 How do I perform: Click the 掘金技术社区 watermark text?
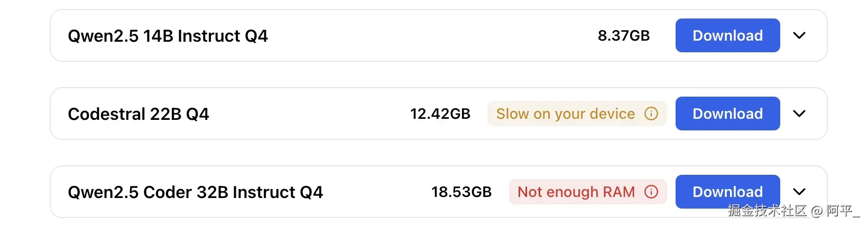767,211
